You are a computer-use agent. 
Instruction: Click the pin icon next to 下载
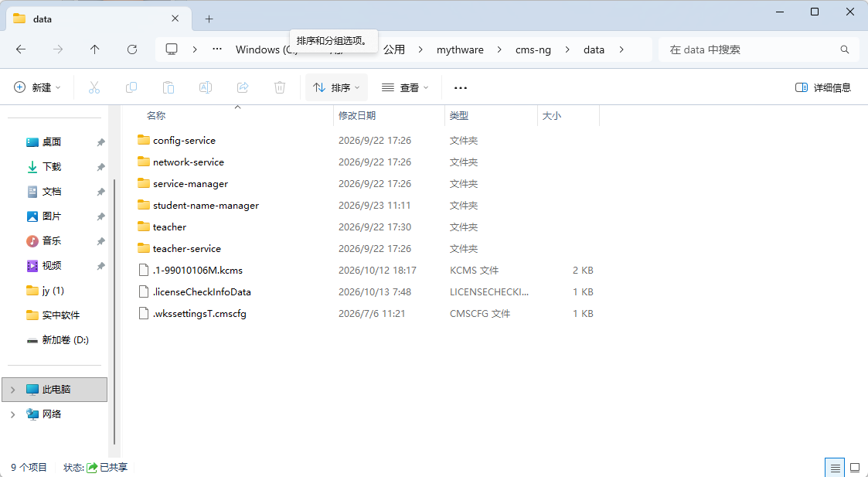100,167
